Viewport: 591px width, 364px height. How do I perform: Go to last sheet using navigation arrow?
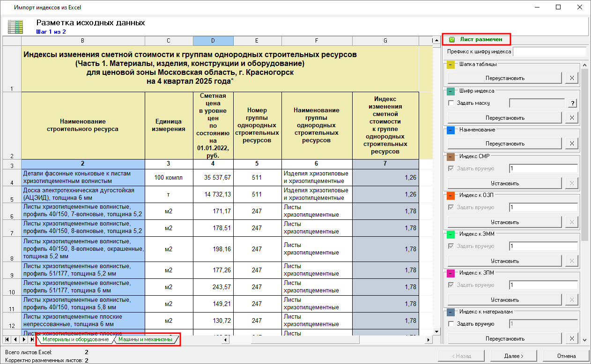coord(32,339)
